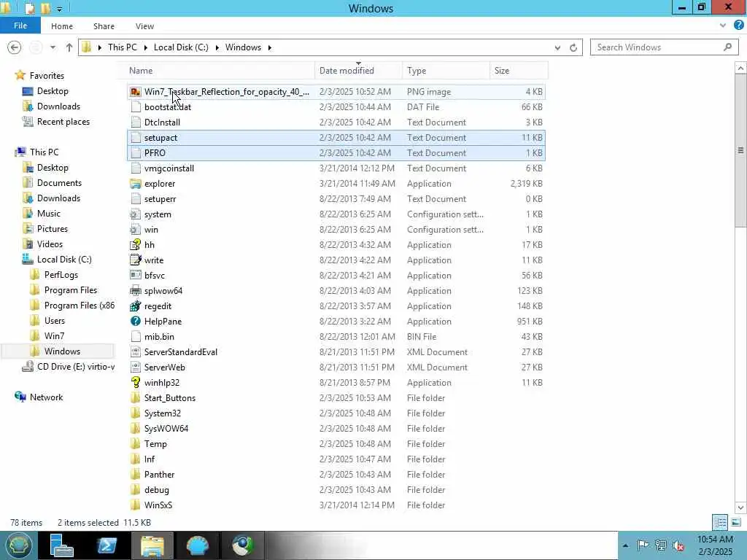
Task: Open the Explorer Help question icon
Action: point(738,26)
